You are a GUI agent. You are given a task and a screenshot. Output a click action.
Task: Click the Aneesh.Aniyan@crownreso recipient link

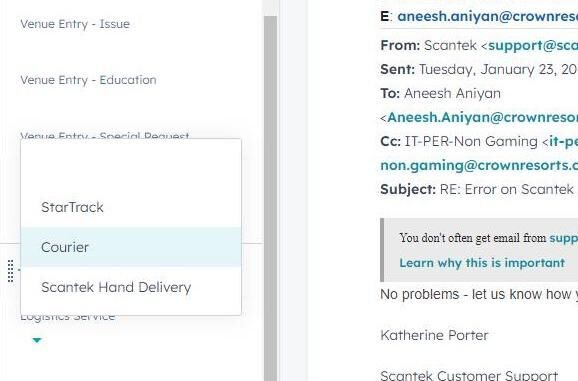pos(482,117)
